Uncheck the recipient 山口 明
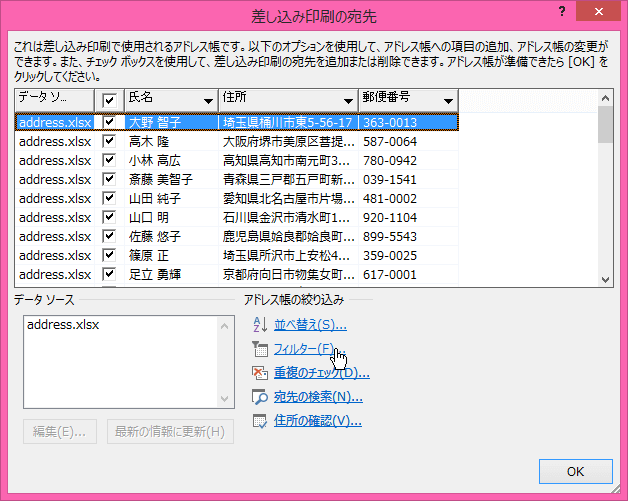 click(x=109, y=217)
